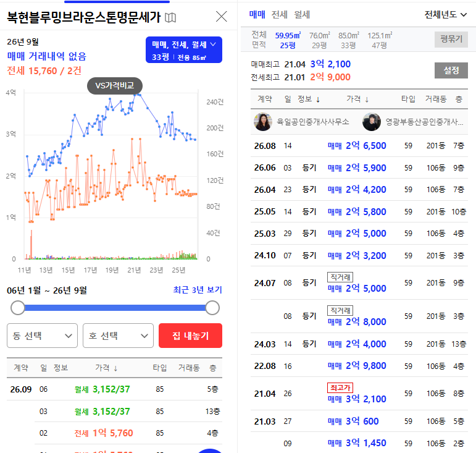Select the 매매 2억 5,900 row
Viewport: 476px width, 453px height.
click(x=359, y=167)
